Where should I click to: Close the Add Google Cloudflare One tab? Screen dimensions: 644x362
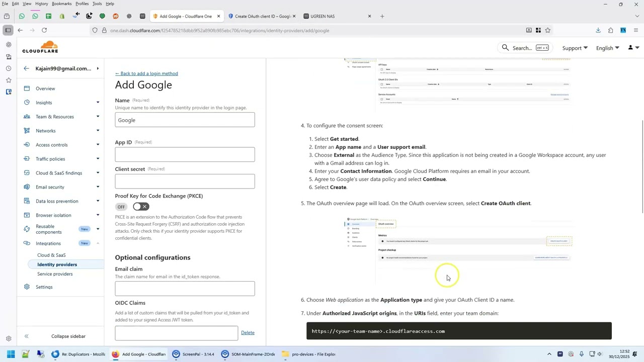218,16
